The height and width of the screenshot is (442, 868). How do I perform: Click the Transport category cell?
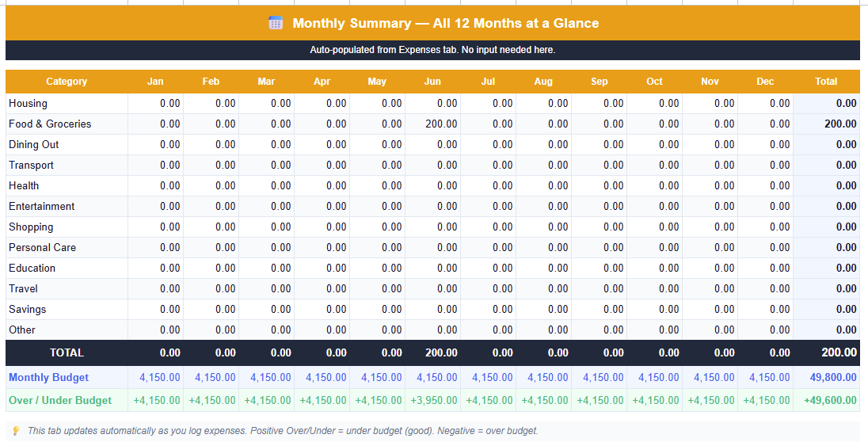coord(67,165)
